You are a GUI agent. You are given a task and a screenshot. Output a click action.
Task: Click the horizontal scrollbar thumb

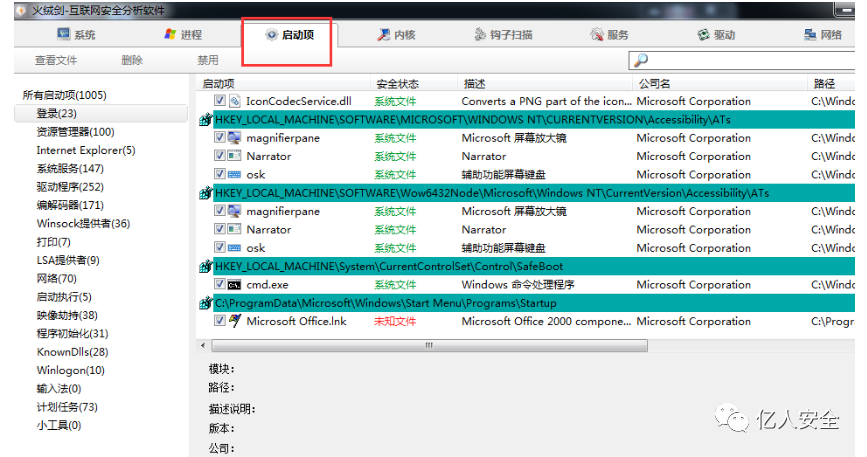click(x=429, y=345)
